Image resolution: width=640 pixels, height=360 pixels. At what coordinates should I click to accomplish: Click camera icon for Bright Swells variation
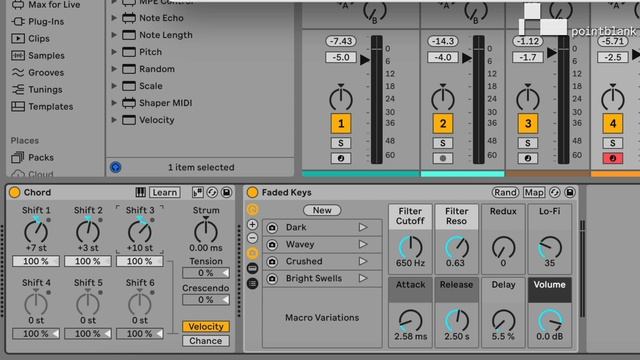click(x=272, y=279)
